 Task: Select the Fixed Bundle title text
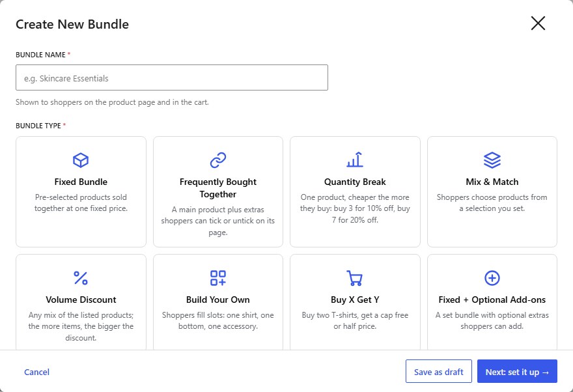pos(81,182)
